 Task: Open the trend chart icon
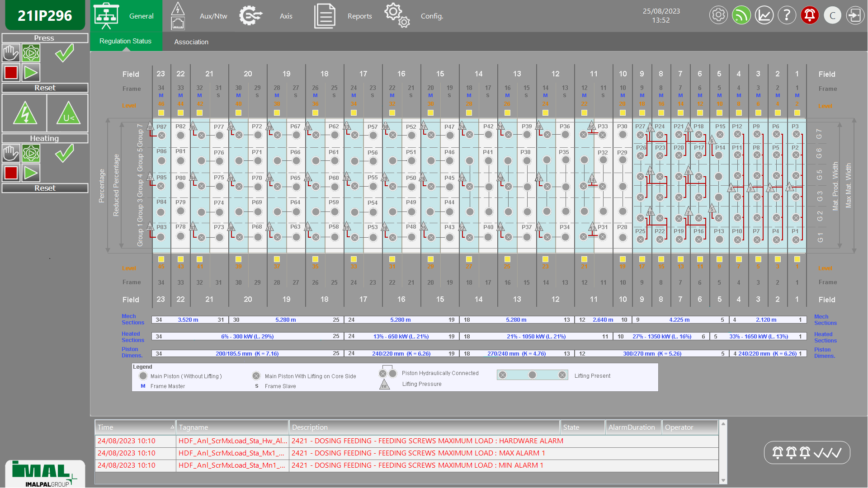point(764,15)
